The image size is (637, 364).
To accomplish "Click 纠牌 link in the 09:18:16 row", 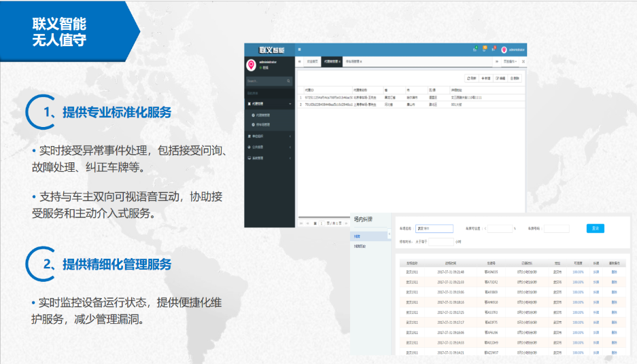I will [x=596, y=302].
